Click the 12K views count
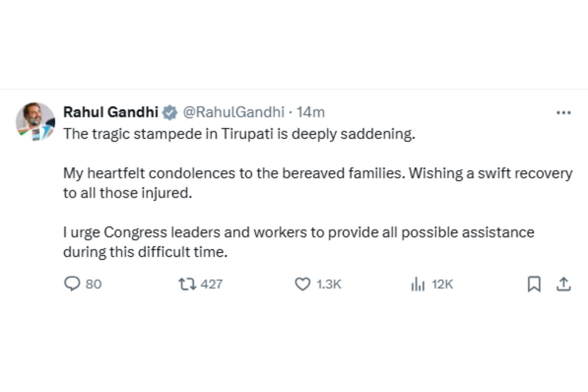 tap(442, 284)
